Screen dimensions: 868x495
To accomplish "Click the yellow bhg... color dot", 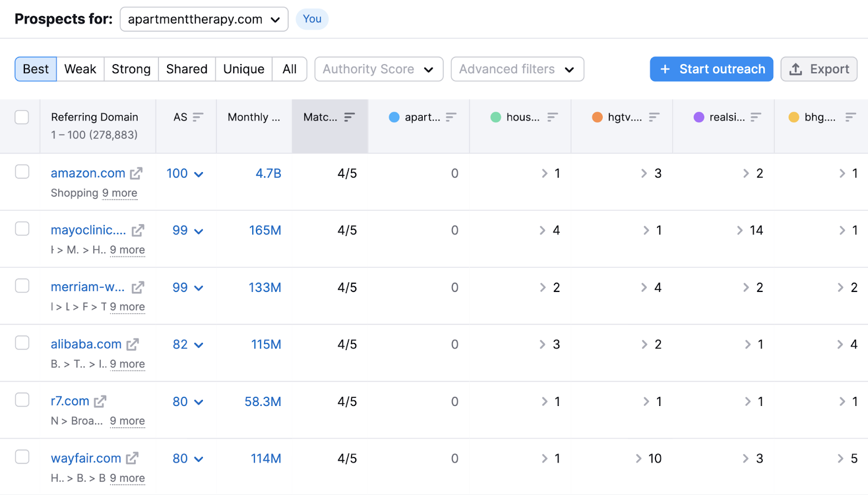I will 794,117.
